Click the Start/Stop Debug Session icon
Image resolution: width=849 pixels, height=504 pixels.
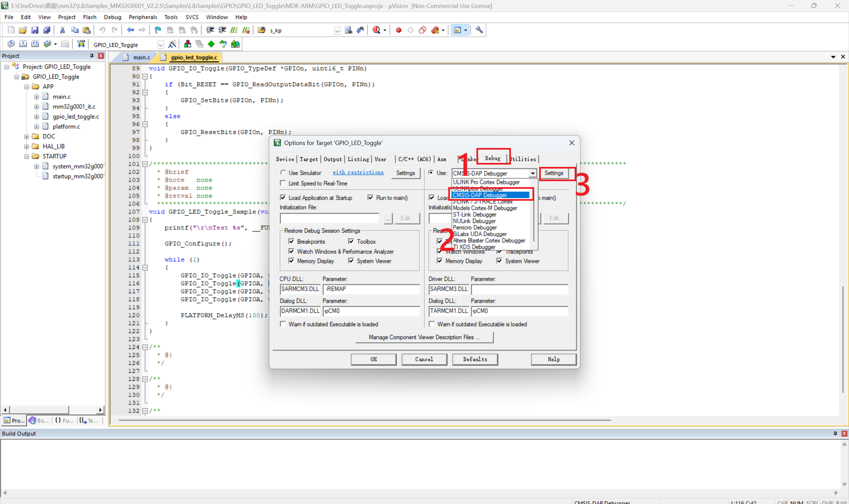(376, 30)
